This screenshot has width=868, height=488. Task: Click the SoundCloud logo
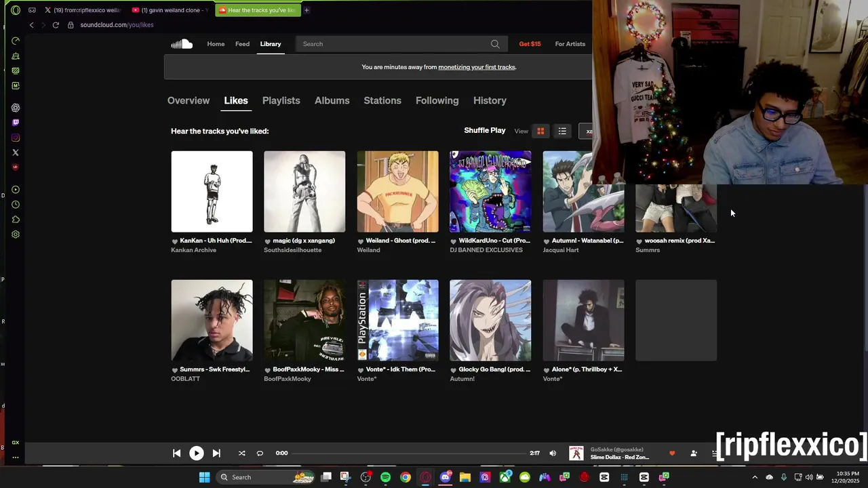tap(182, 44)
